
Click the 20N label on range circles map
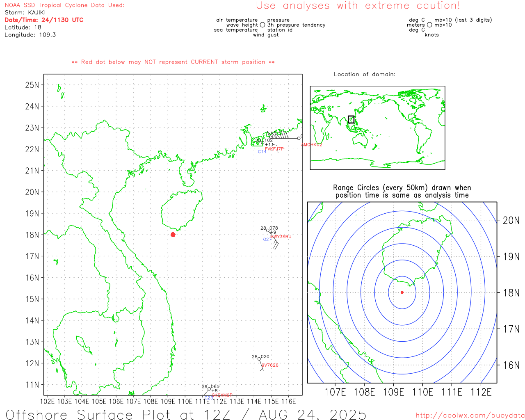[x=511, y=220]
